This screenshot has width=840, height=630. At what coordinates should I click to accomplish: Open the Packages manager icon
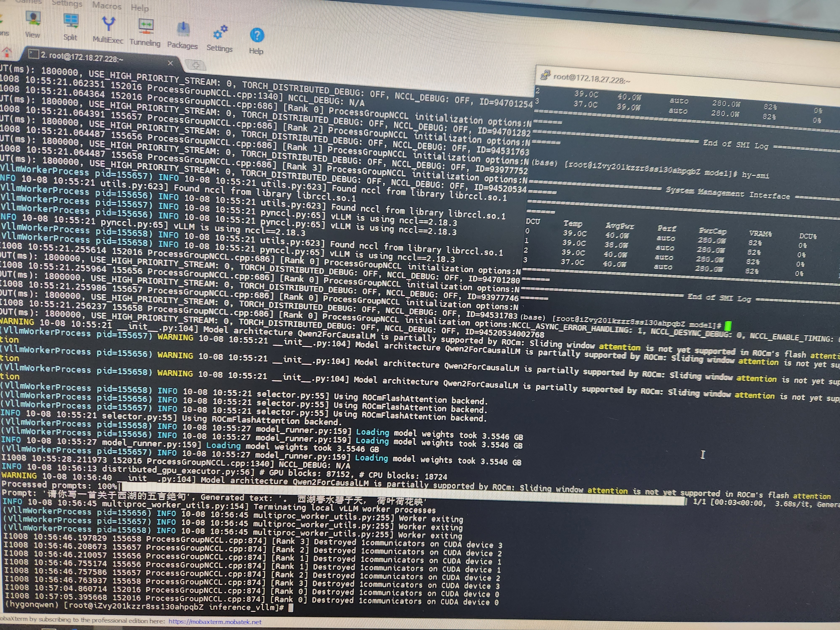click(183, 29)
